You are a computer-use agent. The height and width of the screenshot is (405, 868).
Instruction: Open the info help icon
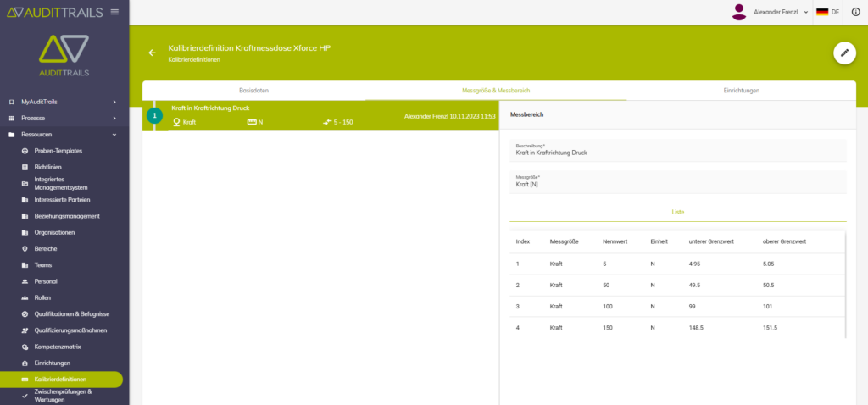click(x=855, y=12)
